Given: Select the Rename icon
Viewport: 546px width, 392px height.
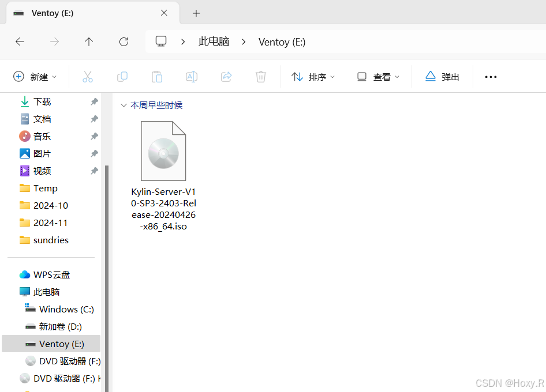Looking at the screenshot, I should click(x=191, y=76).
